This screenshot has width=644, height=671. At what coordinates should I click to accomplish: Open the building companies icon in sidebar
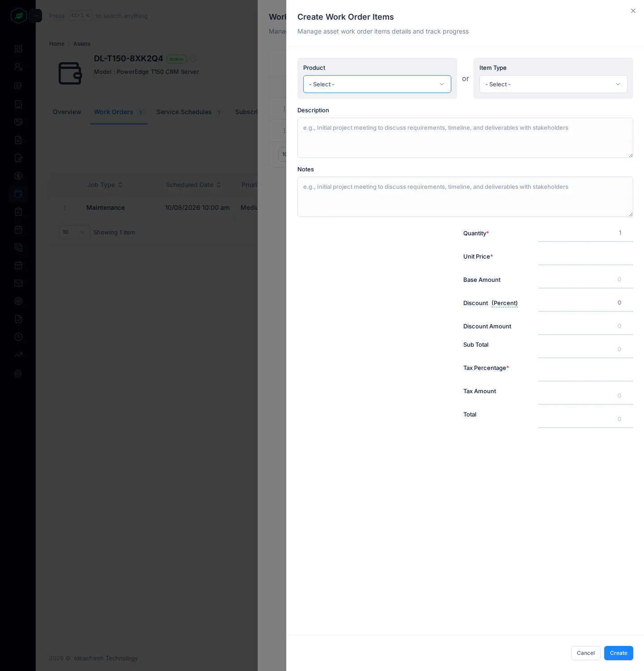[18, 104]
